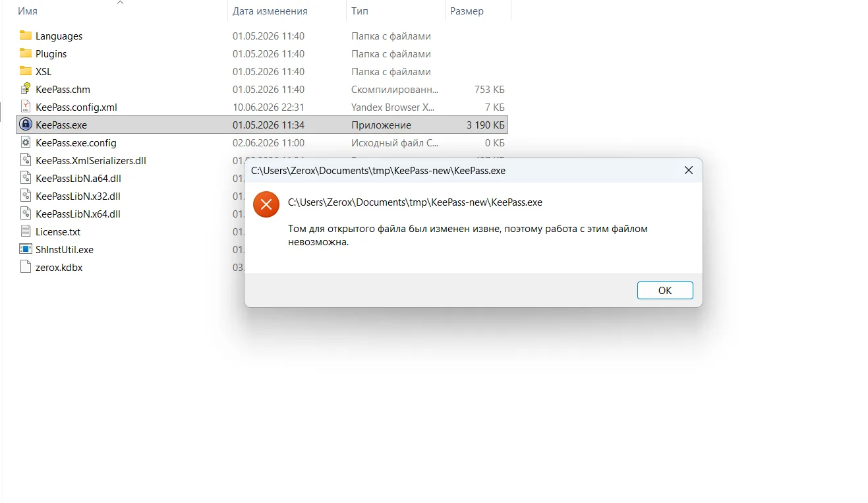Viewport: 868px width, 503px height.
Task: Click the type 'Приложение' of KeePass.exe
Action: click(x=381, y=125)
